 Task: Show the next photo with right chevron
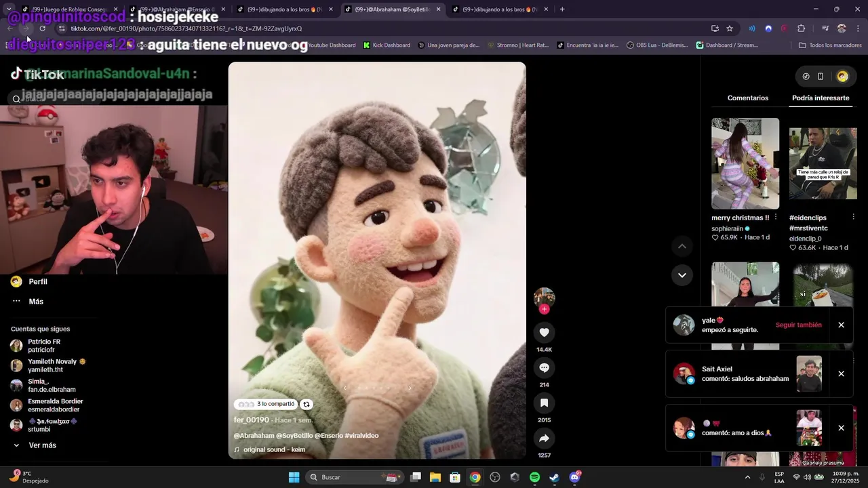tap(410, 388)
